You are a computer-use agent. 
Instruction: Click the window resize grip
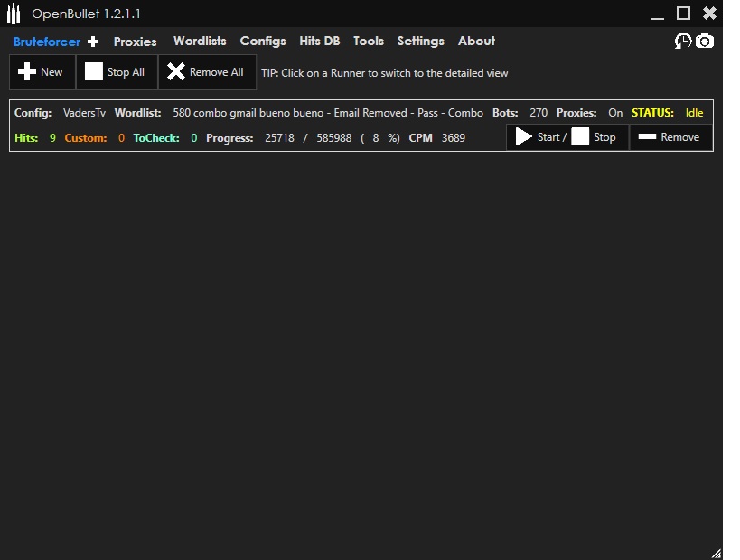tap(717, 554)
